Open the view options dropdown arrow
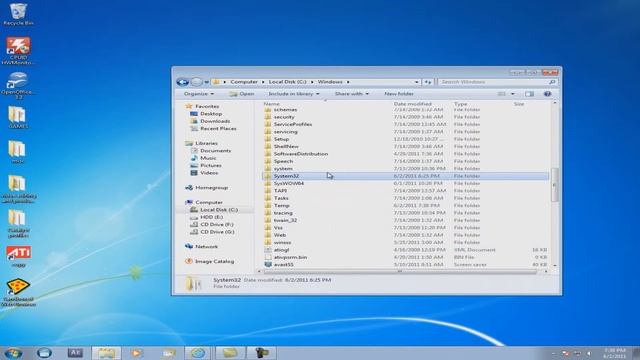The width and height of the screenshot is (640, 360). (x=513, y=94)
